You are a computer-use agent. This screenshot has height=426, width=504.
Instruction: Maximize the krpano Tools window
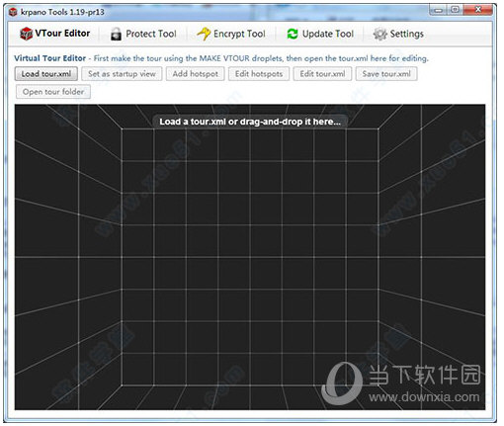click(455, 10)
